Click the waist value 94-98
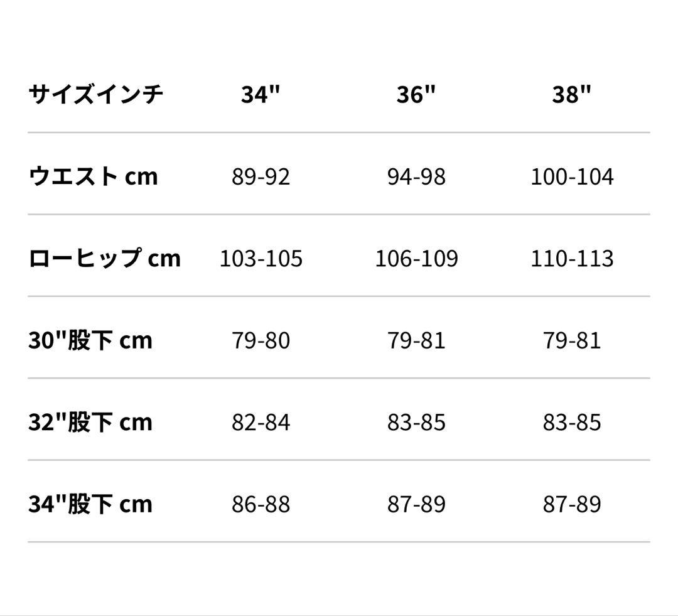678x616 pixels. point(416,176)
